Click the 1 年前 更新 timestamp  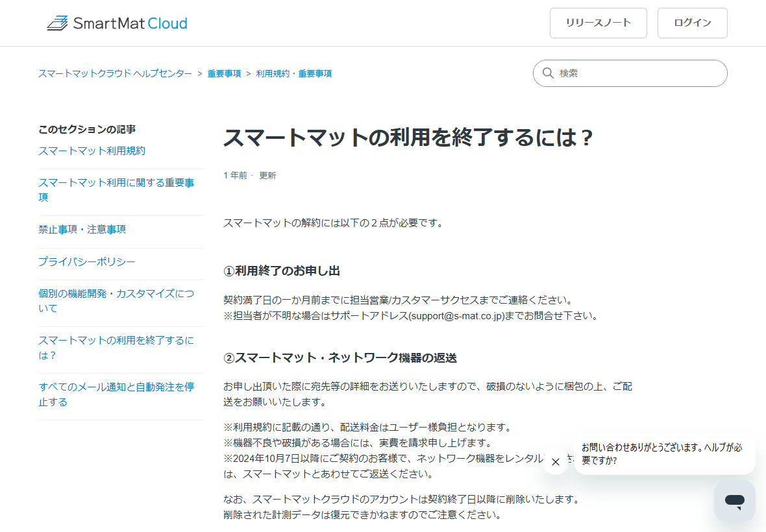250,175
